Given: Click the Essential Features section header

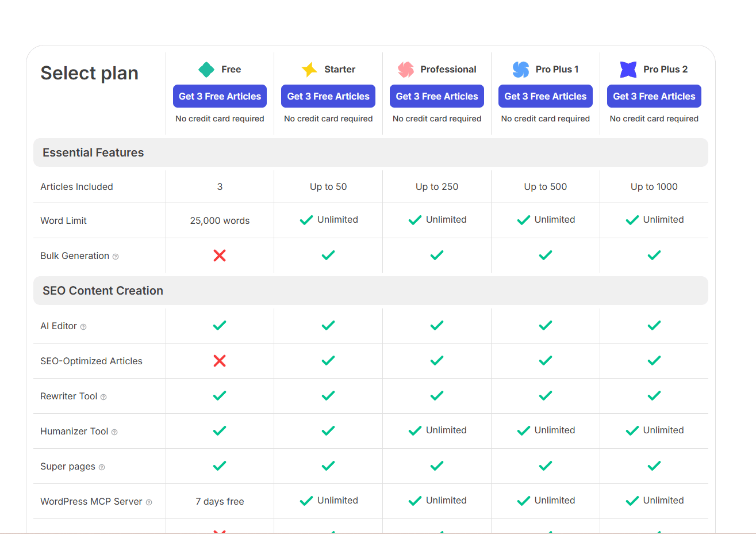Looking at the screenshot, I should point(93,152).
